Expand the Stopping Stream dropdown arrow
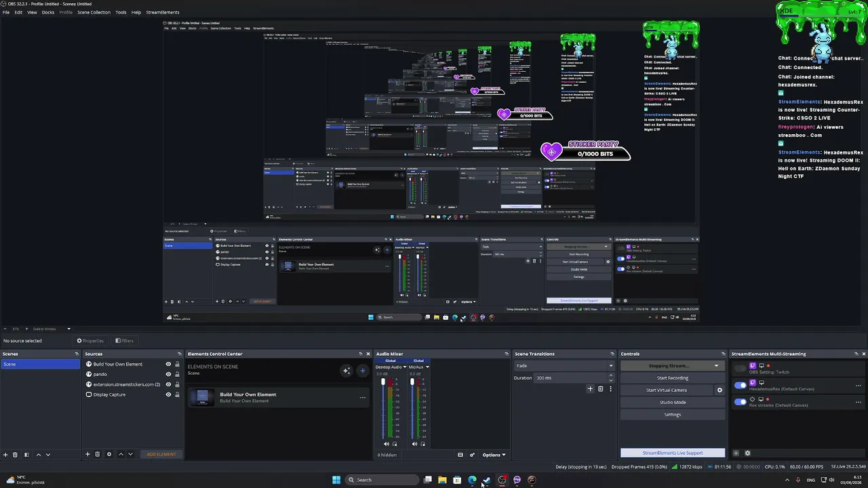Viewport: 868px width, 488px height. tap(716, 366)
